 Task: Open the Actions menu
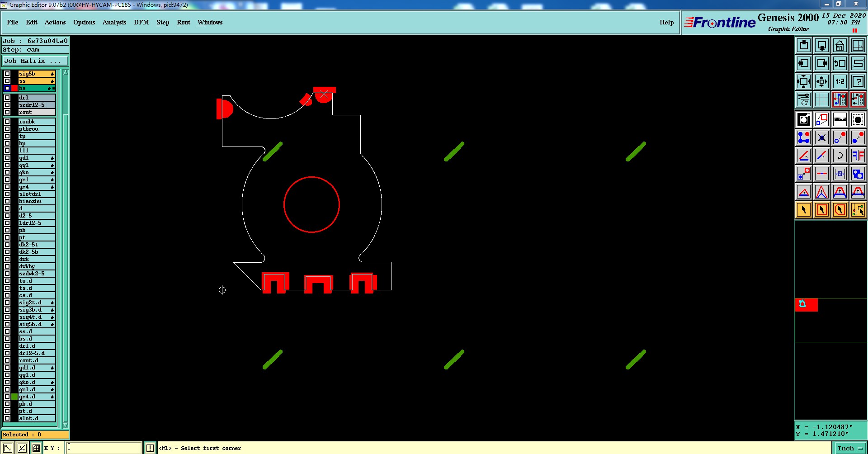tap(55, 22)
